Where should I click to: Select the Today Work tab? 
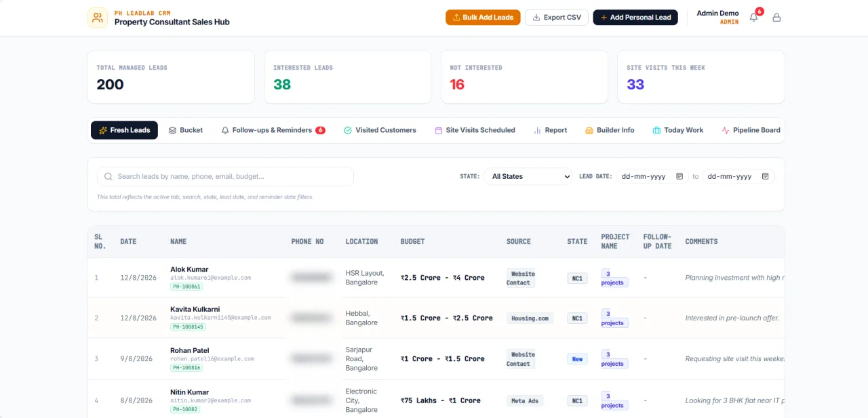[677, 130]
